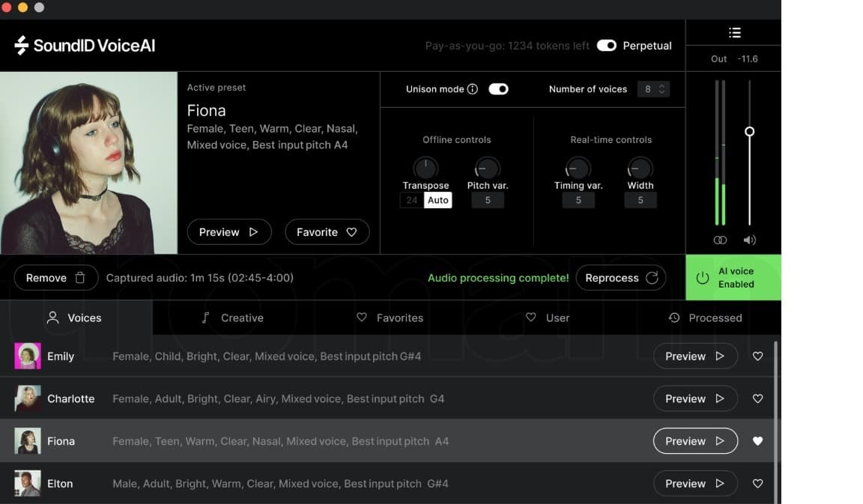Screen dimensions: 863x504
Task: Click the Timing var. value field
Action: pos(578,200)
